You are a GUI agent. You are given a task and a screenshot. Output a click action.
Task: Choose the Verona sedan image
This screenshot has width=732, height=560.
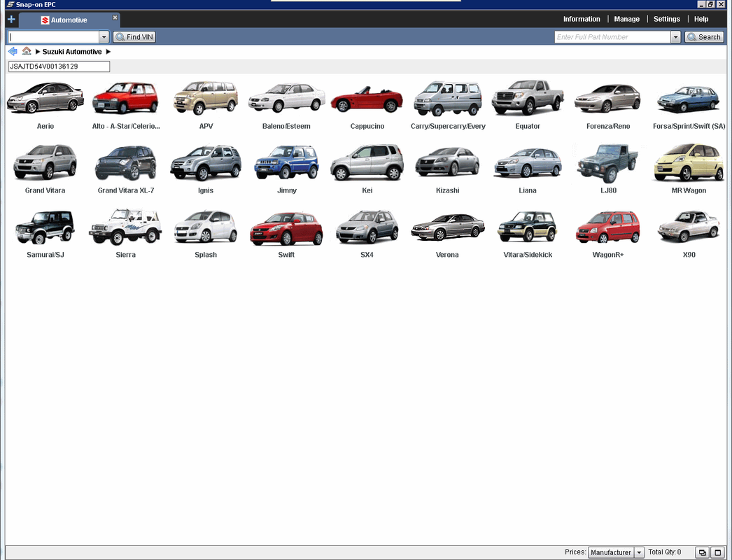click(448, 227)
